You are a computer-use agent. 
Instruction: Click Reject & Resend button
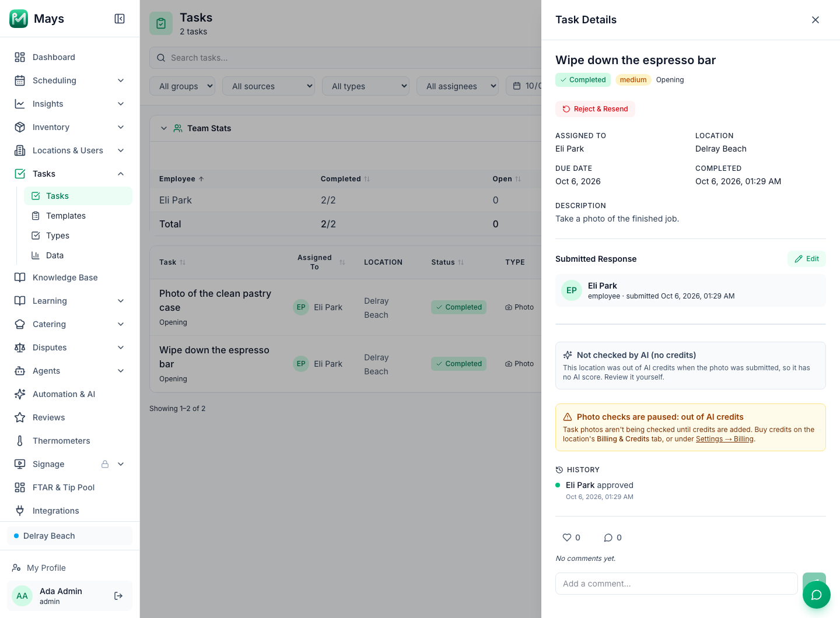[595, 109]
